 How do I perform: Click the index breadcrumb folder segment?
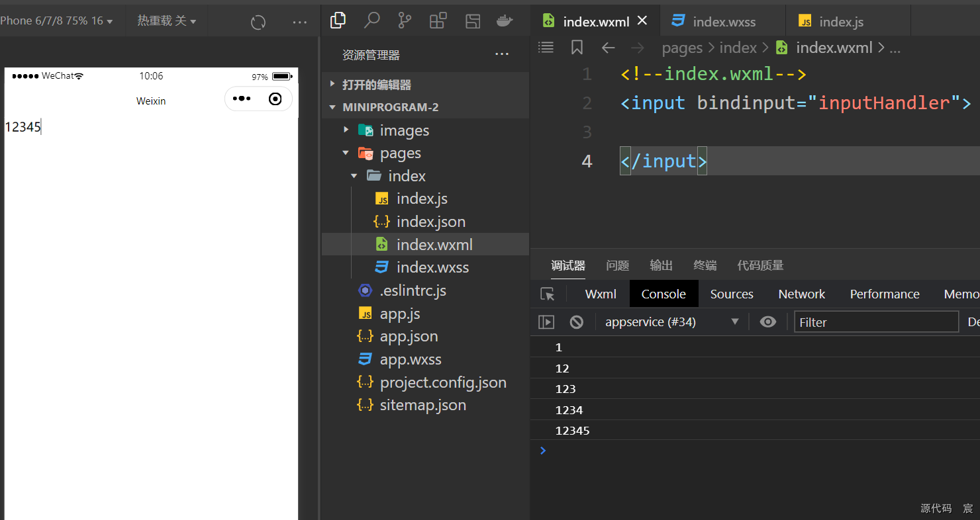738,48
